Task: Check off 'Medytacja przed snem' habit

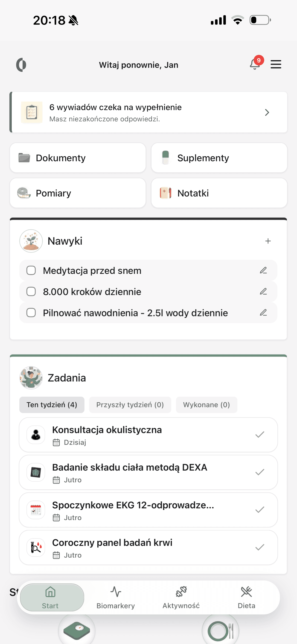Action: [x=31, y=270]
